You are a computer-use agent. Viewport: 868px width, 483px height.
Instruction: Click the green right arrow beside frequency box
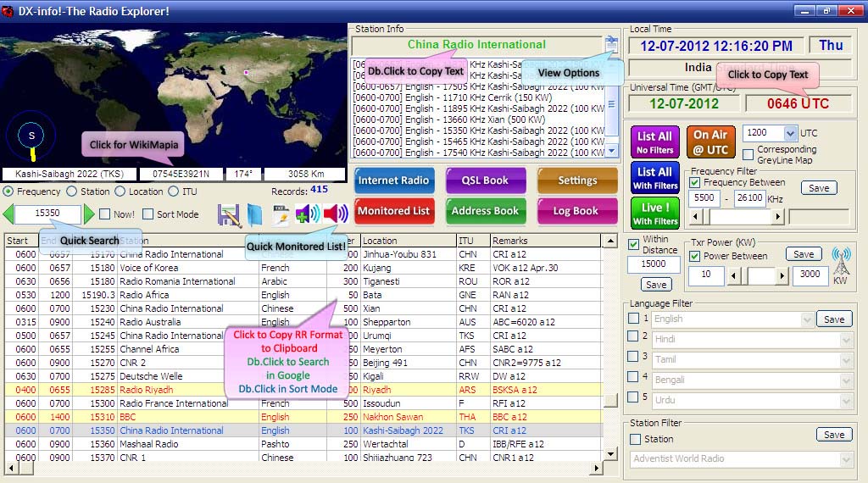click(88, 214)
